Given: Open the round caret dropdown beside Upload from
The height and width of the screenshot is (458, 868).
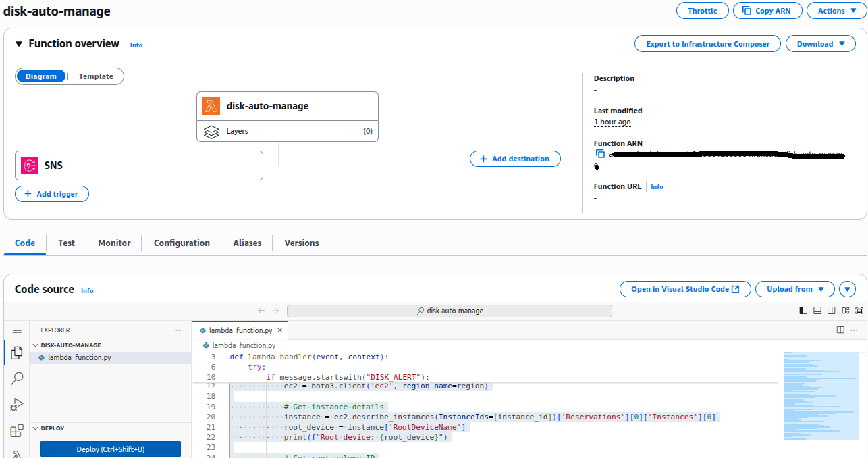Looking at the screenshot, I should tap(847, 289).
